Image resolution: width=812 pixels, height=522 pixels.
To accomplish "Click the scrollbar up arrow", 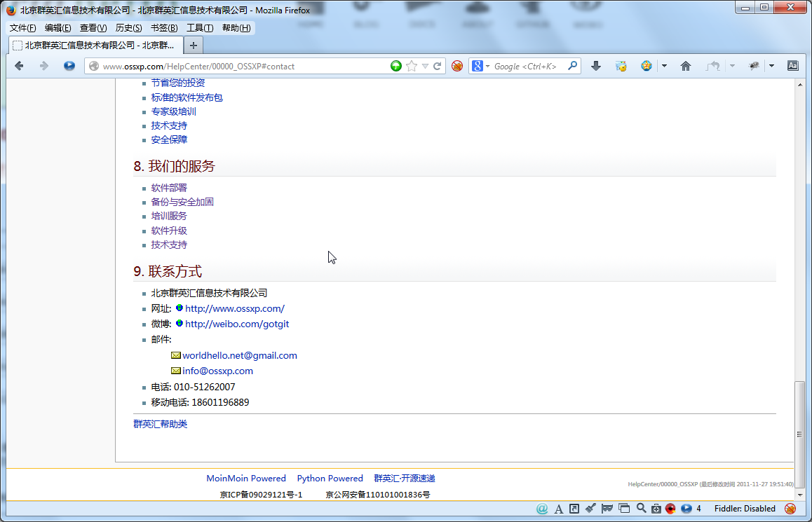I will click(800, 84).
